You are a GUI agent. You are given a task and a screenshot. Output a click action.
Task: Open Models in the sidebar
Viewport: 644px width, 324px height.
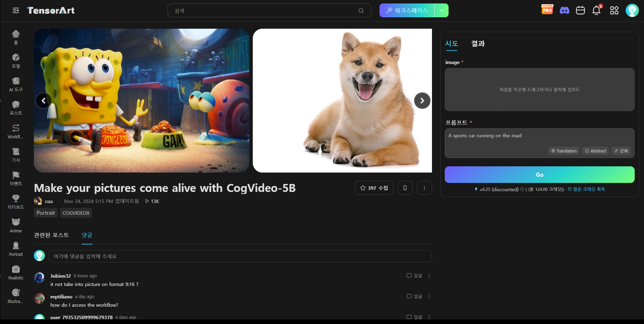tap(16, 61)
